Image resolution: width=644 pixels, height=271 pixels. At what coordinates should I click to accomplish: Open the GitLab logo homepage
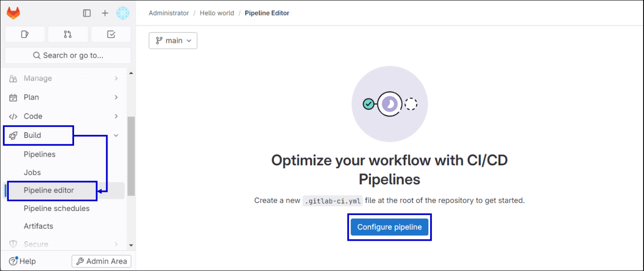click(x=13, y=13)
